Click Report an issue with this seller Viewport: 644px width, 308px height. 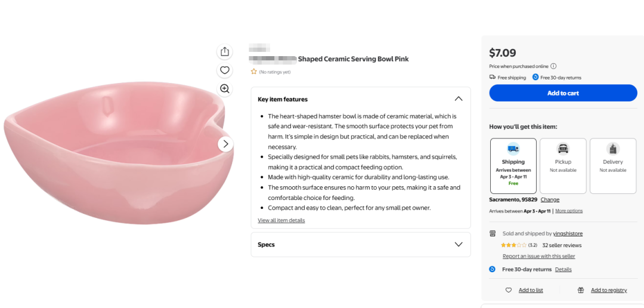point(539,256)
